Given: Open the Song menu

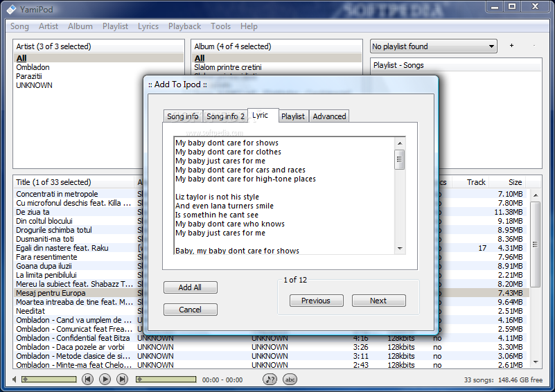Looking at the screenshot, I should pyautogui.click(x=19, y=26).
